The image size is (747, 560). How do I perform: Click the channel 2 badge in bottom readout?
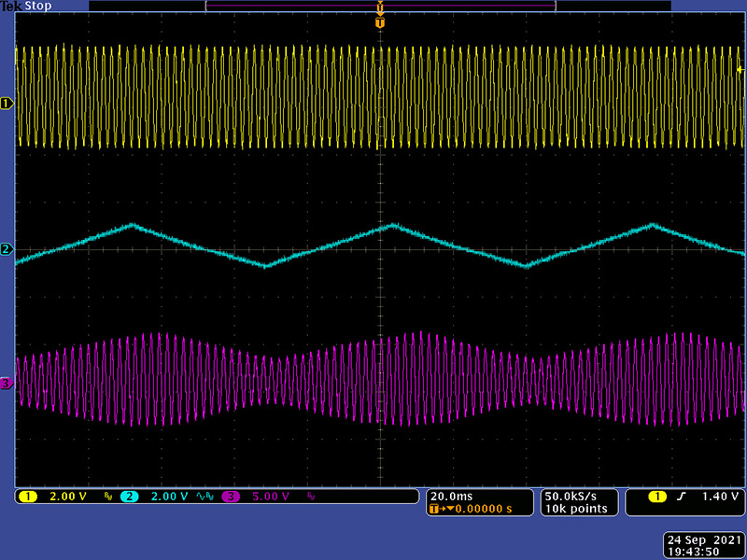point(128,496)
